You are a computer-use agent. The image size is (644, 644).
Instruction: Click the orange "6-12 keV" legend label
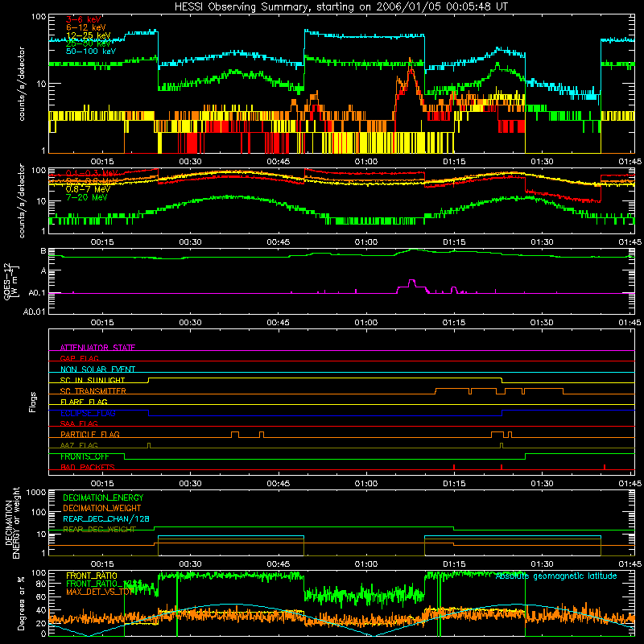(x=86, y=27)
